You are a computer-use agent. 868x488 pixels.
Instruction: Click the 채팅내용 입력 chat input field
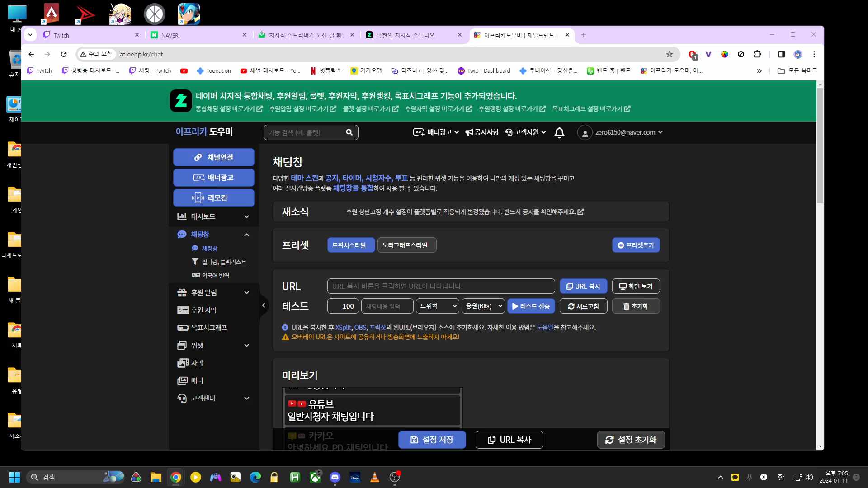[387, 306]
